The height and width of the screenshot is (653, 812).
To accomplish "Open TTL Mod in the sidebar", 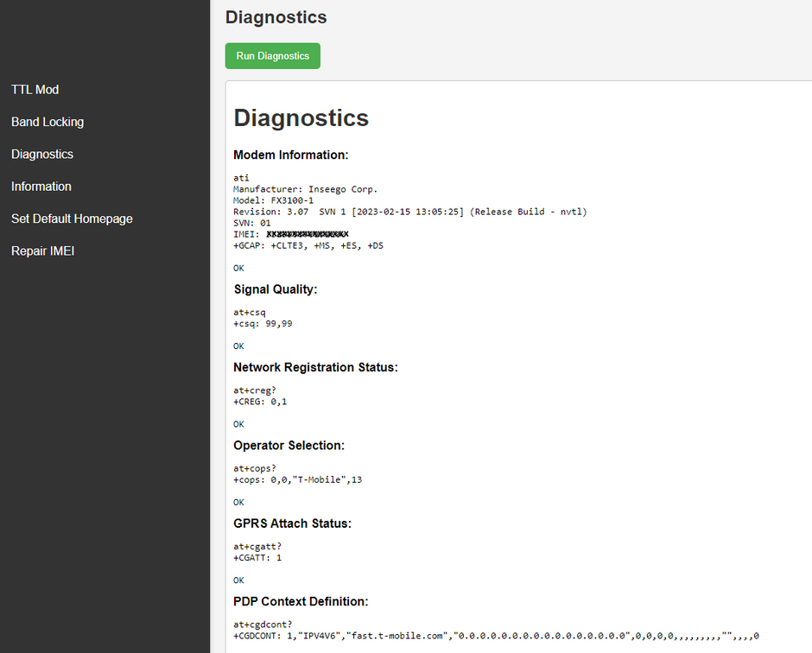I will point(35,90).
